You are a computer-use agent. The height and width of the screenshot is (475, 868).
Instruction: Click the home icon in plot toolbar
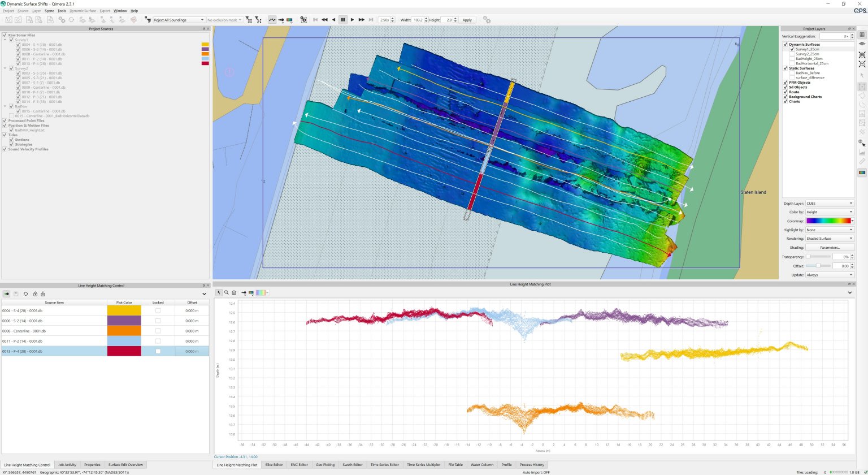(x=234, y=293)
